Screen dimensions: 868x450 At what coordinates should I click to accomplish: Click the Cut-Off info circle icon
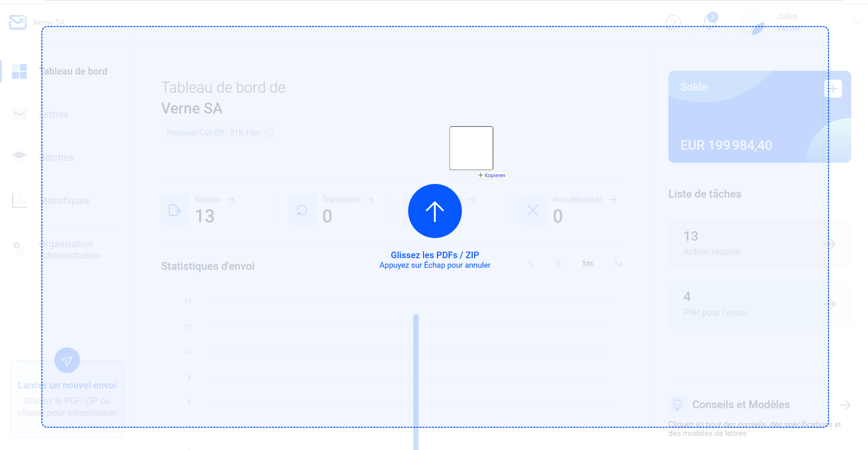[269, 133]
